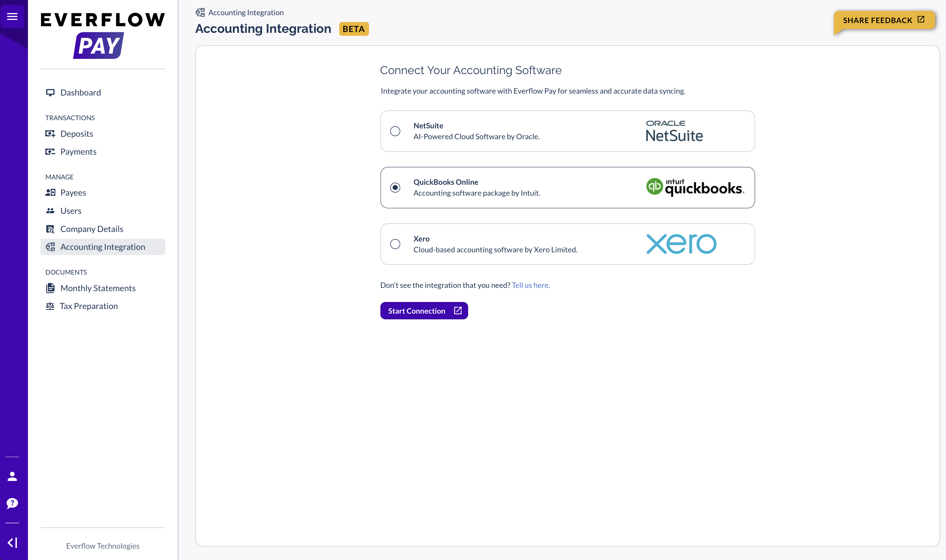This screenshot has width=946, height=560.
Task: Select the NetSuite radio button
Action: pyautogui.click(x=396, y=131)
